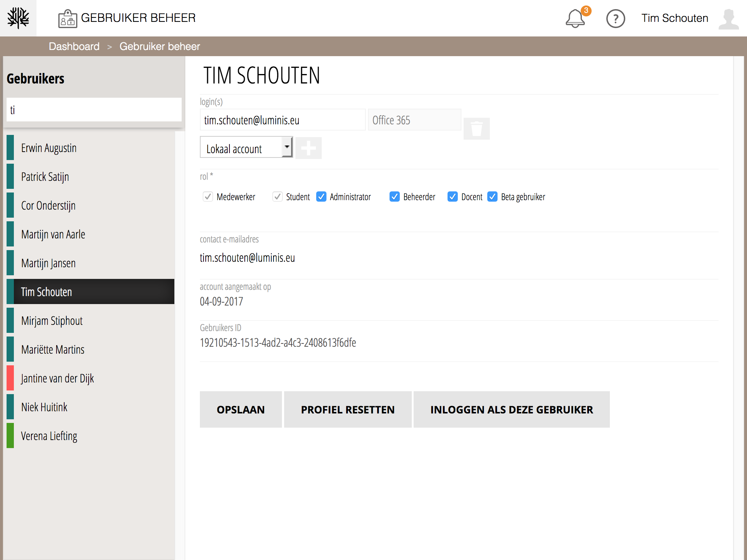Screen dimensions: 747x560
Task: Toggle the Beta gebruiker checkbox
Action: pyautogui.click(x=492, y=197)
